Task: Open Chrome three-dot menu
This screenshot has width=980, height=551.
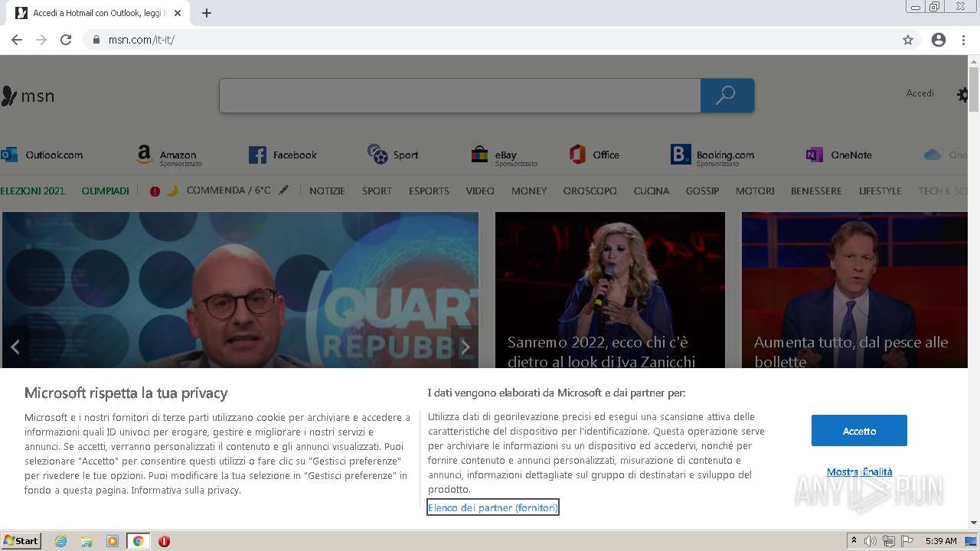Action: click(963, 40)
